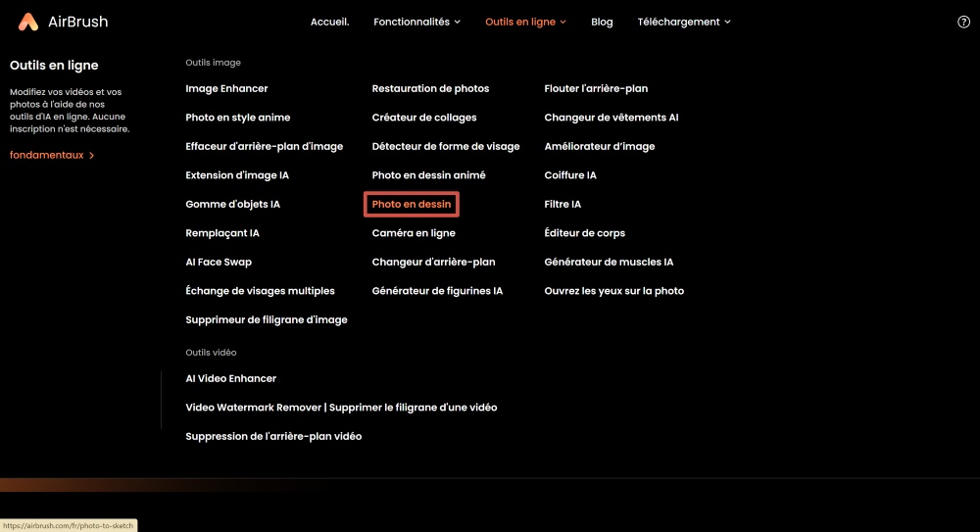Expand the Téléchargement dropdown menu
This screenshot has height=532, width=980.
tap(683, 22)
